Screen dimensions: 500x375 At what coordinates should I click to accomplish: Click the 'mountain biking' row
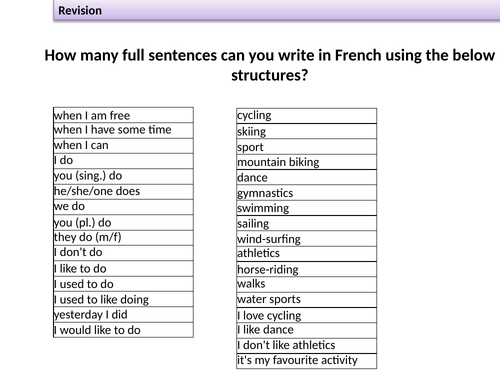pyautogui.click(x=307, y=162)
